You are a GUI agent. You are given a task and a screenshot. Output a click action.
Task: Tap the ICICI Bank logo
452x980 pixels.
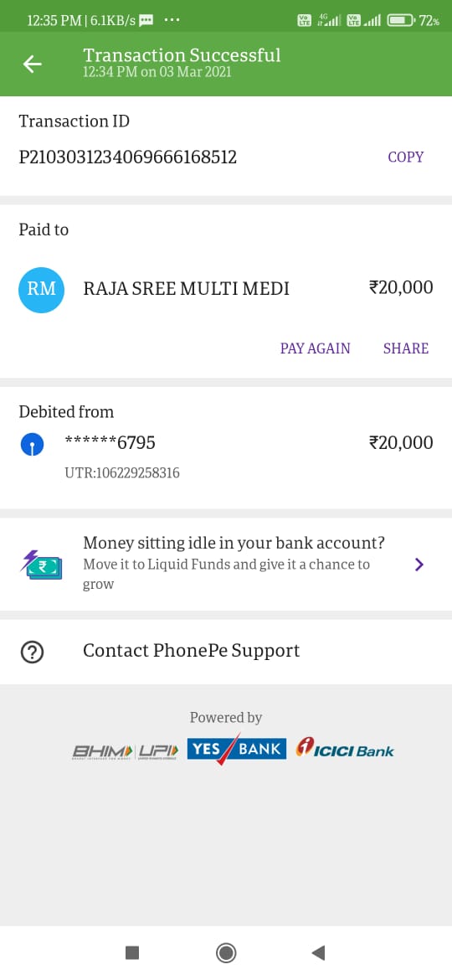pos(345,748)
